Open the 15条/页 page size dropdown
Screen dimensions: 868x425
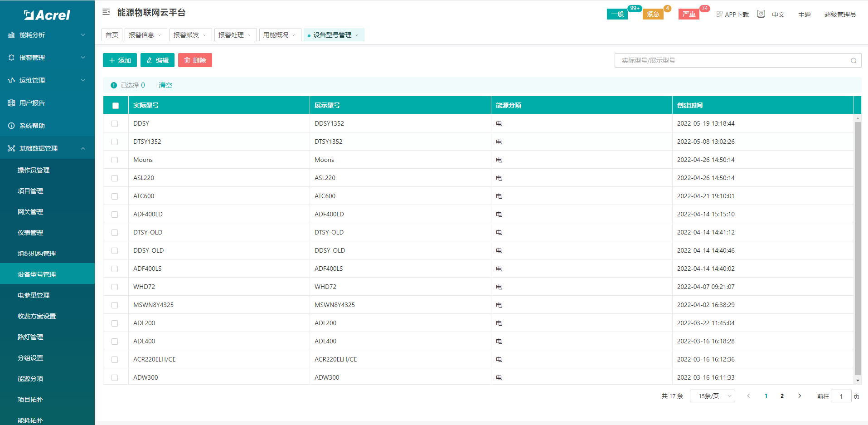coord(712,396)
